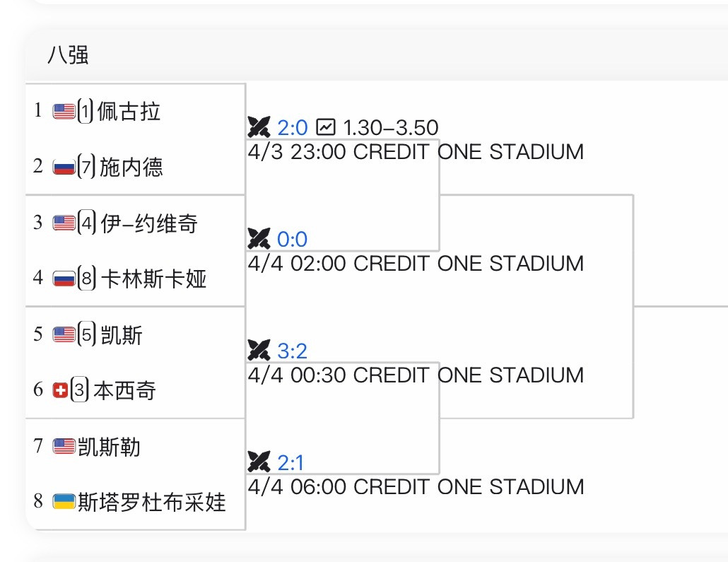Screen dimensions: 728x562
Task: Click crossed-swords icon beside the 2:0 score
Action: click(259, 127)
